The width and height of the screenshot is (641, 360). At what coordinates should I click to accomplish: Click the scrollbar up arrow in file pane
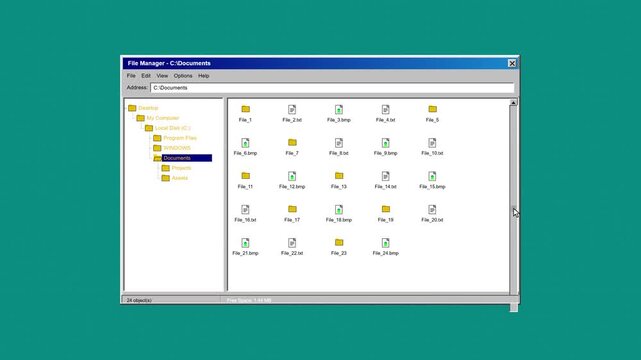tap(513, 103)
